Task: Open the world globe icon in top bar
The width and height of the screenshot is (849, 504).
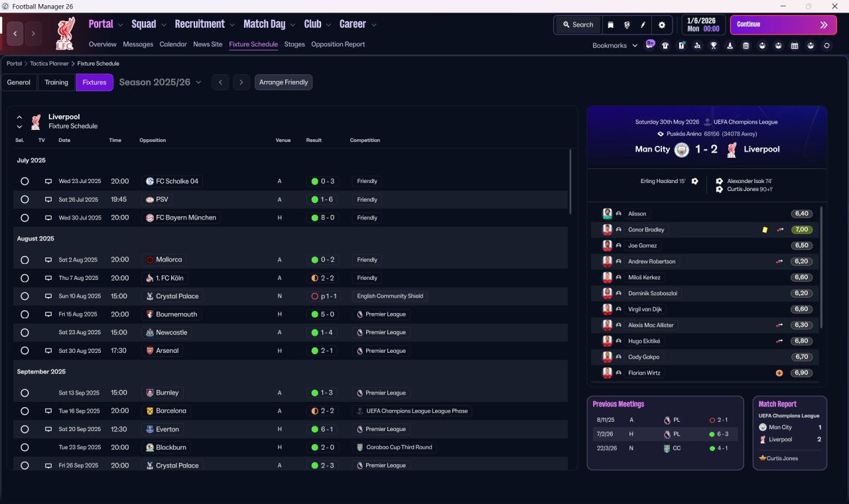Action: click(x=627, y=25)
